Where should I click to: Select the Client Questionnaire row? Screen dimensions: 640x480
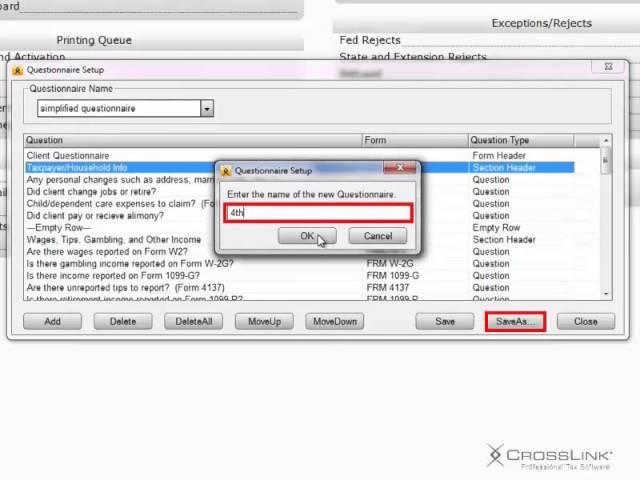[x=300, y=156]
